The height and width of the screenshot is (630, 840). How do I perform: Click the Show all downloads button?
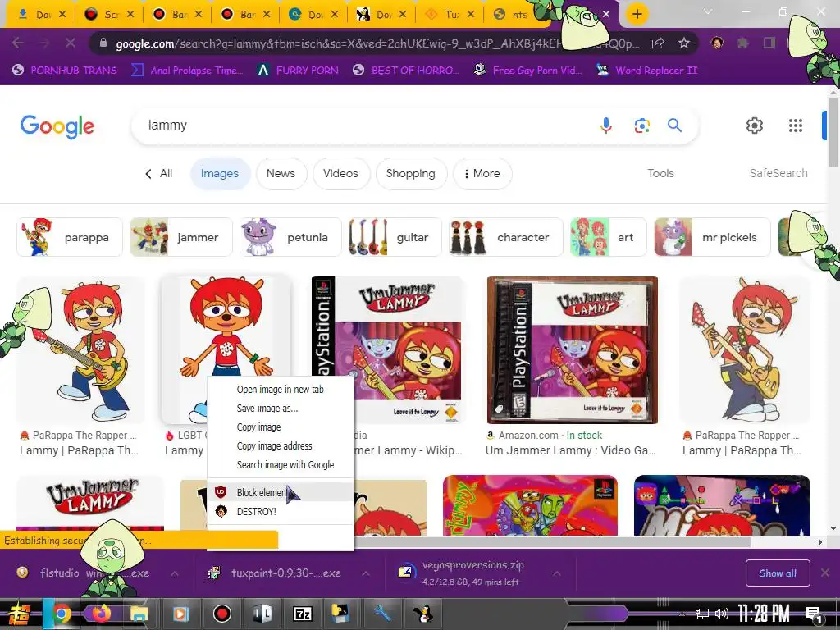click(x=778, y=573)
